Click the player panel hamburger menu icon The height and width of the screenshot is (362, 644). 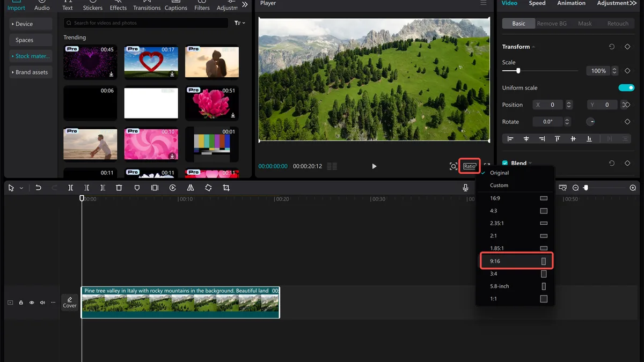(483, 3)
